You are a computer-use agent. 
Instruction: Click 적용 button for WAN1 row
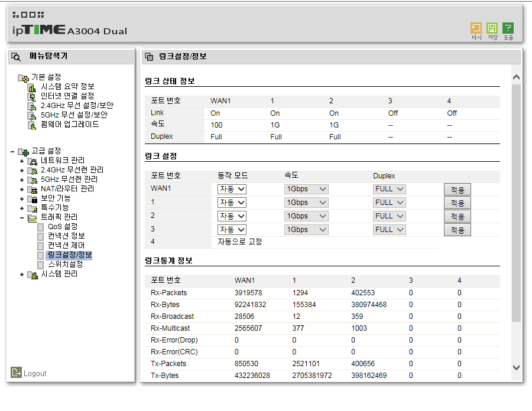pyautogui.click(x=457, y=190)
